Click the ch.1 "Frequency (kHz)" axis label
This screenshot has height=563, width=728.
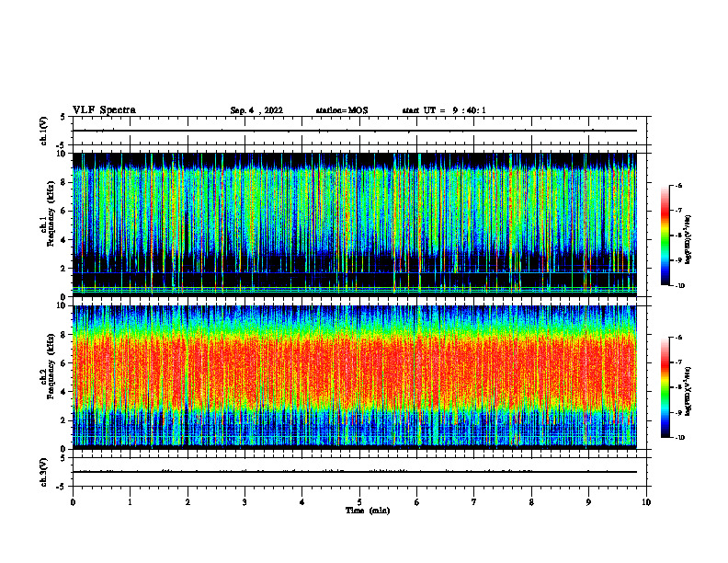[51, 213]
